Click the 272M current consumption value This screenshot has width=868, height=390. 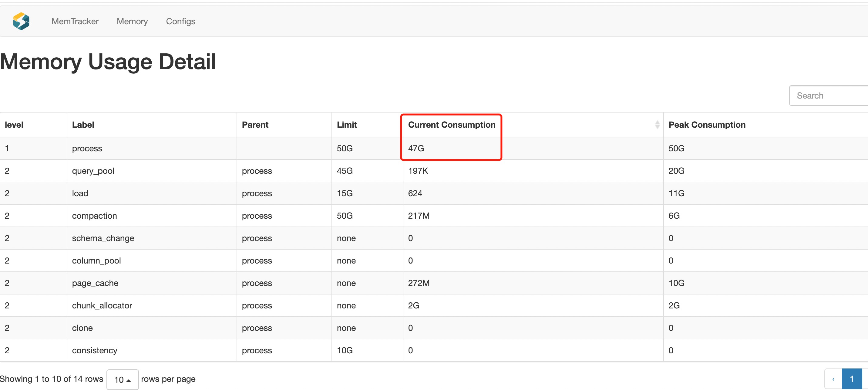[419, 283]
